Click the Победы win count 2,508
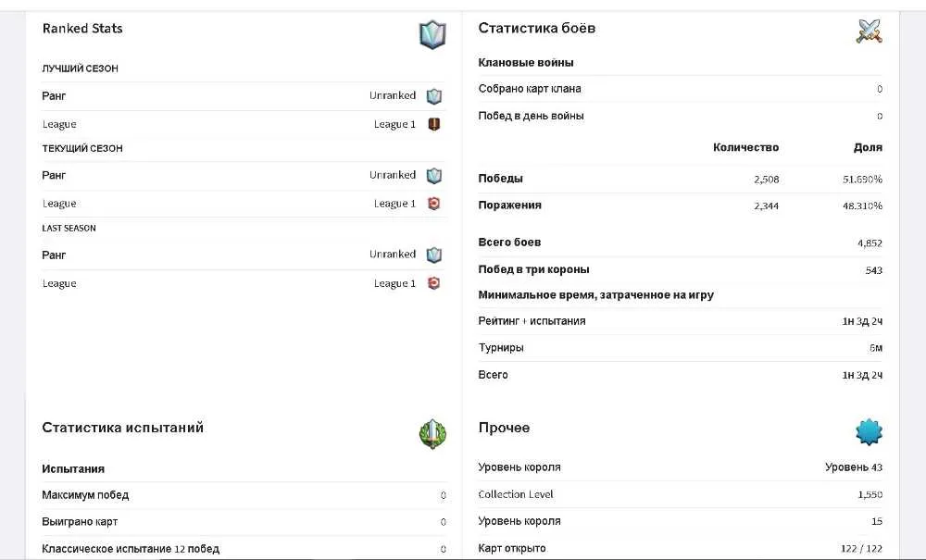This screenshot has width=926, height=560. click(x=766, y=180)
